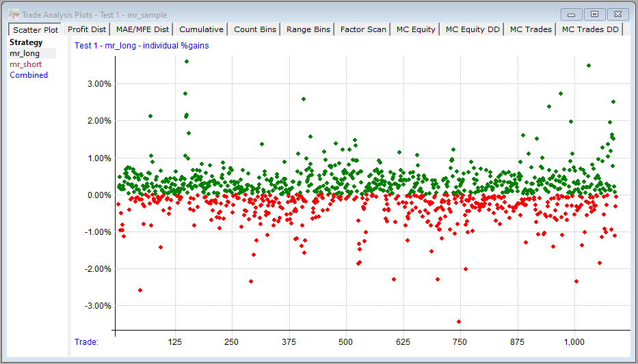Image resolution: width=638 pixels, height=364 pixels.
Task: Click the 625 x-axis tick label
Action: [x=403, y=341]
